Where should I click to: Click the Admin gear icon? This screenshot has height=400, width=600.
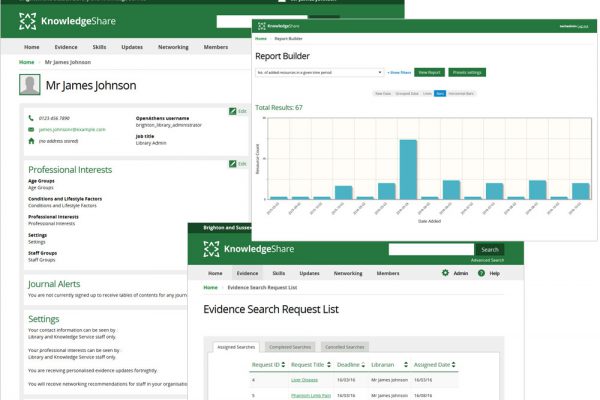coord(446,273)
